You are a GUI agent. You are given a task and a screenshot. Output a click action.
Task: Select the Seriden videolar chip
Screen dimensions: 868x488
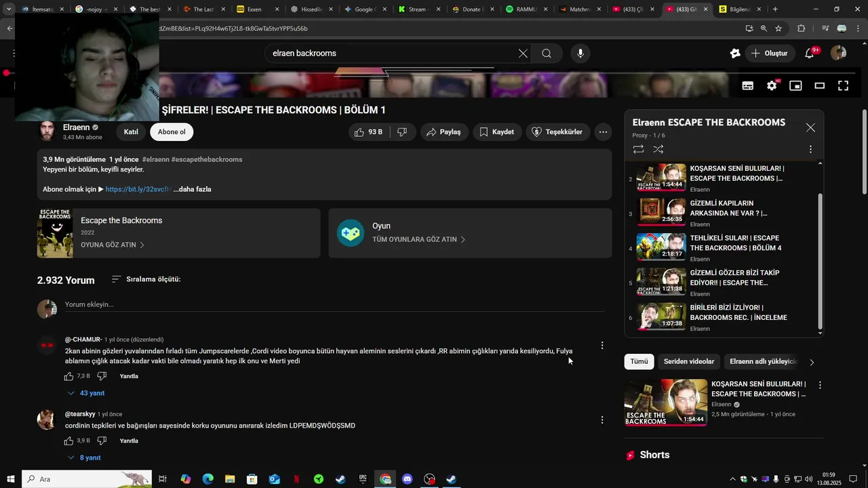pyautogui.click(x=688, y=362)
